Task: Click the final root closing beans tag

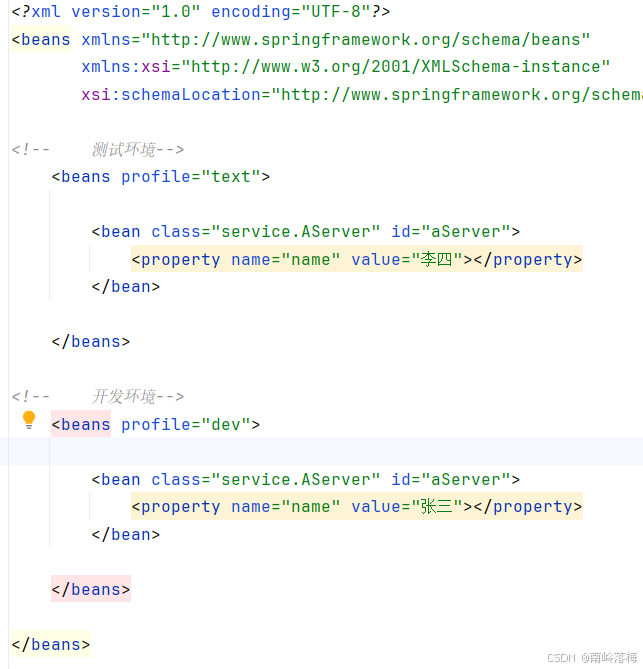Action: click(x=51, y=644)
